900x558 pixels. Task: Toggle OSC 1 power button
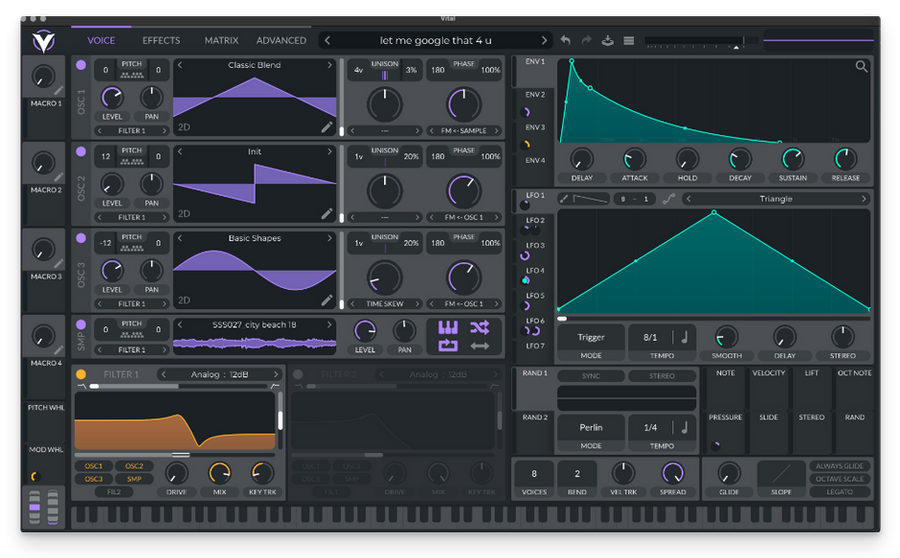coord(81,65)
